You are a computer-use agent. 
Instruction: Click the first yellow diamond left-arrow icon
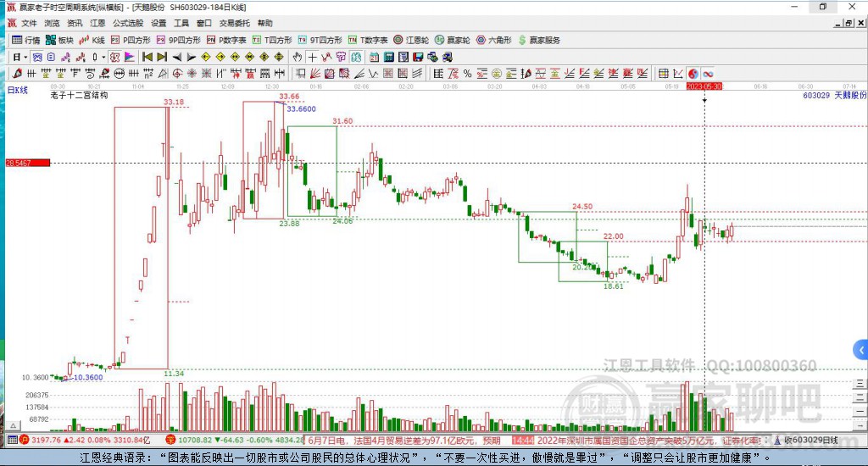point(206,57)
